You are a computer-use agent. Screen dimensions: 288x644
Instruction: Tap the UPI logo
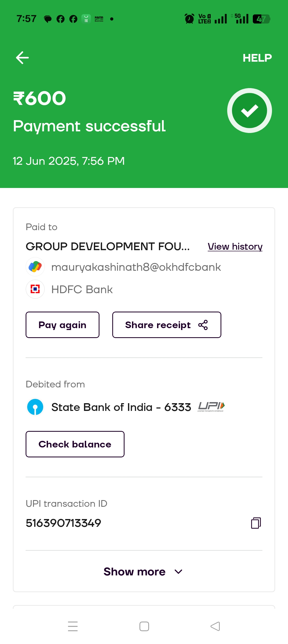point(211,407)
